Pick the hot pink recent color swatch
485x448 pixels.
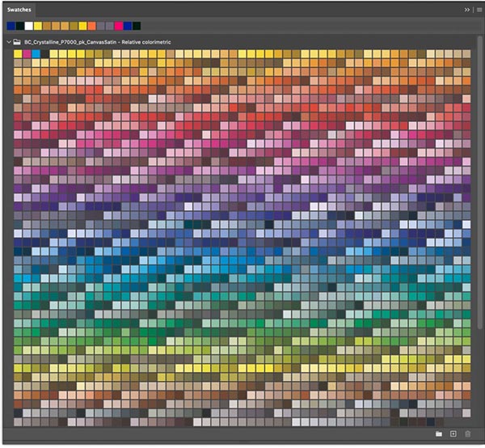coord(119,26)
